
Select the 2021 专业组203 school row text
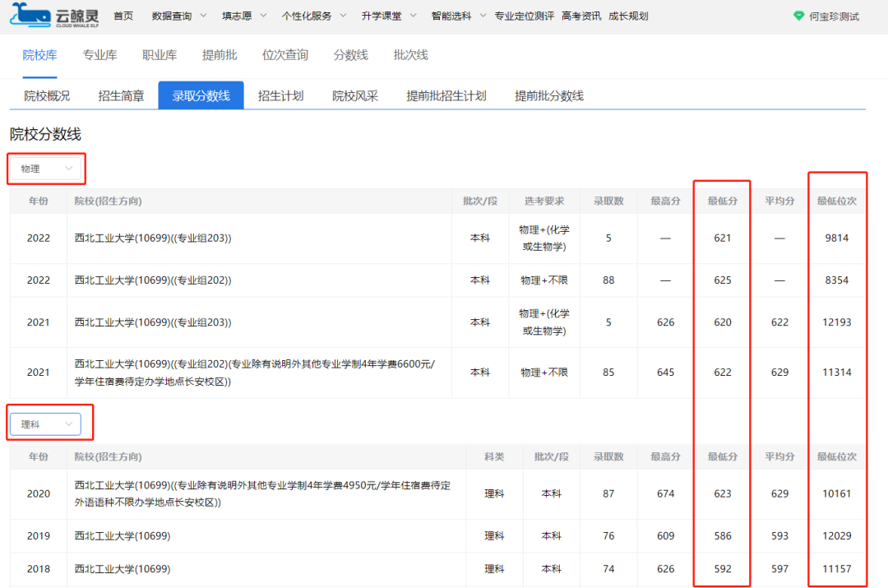point(153,322)
